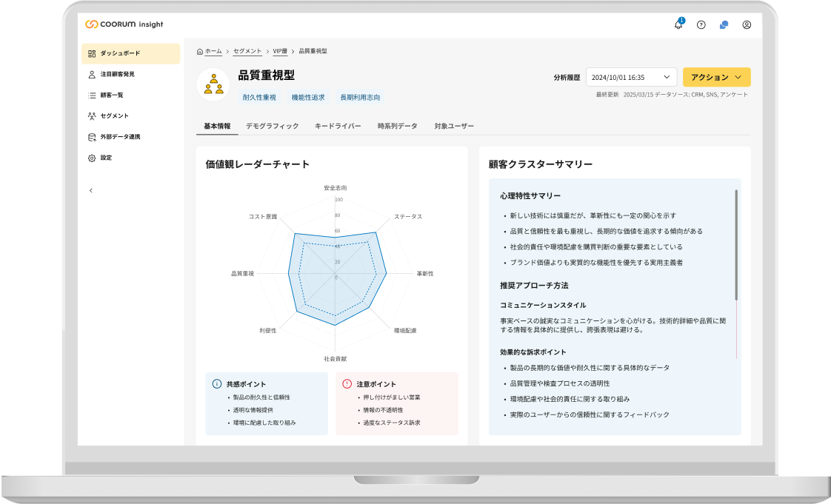Click the 社会貢献 radar axis label

pos(336,359)
